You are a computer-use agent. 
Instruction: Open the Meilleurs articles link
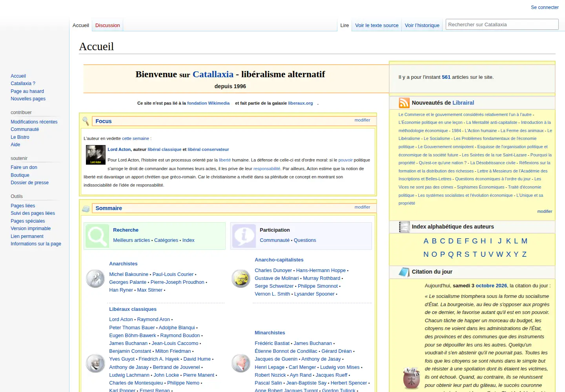tap(131, 240)
